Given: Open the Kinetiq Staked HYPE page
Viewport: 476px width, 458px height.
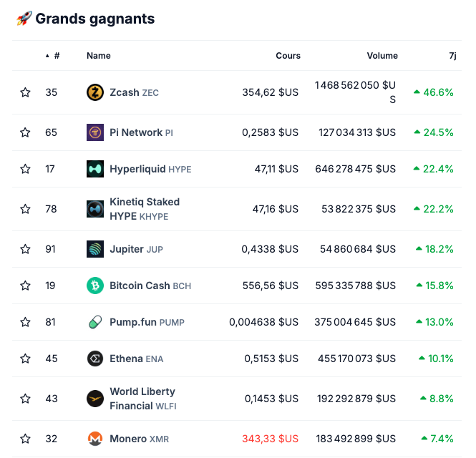Looking at the screenshot, I should [144, 209].
